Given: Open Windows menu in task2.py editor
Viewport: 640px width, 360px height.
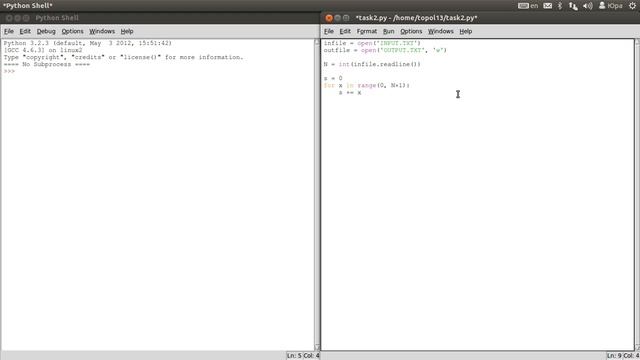Looking at the screenshot, I should (x=440, y=31).
